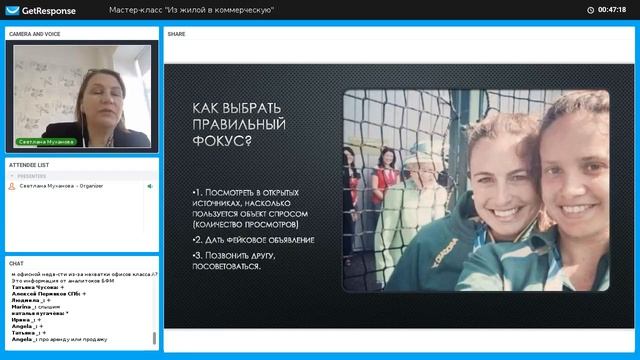Click the SHARE panel header
The image size is (640, 360).
[176, 34]
